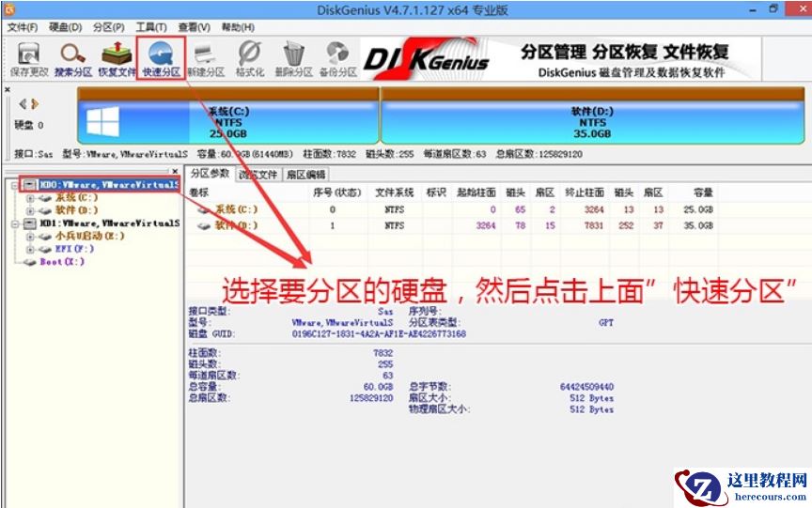Switch to the 分区参数 tab
This screenshot has height=508, width=812.
click(x=210, y=174)
